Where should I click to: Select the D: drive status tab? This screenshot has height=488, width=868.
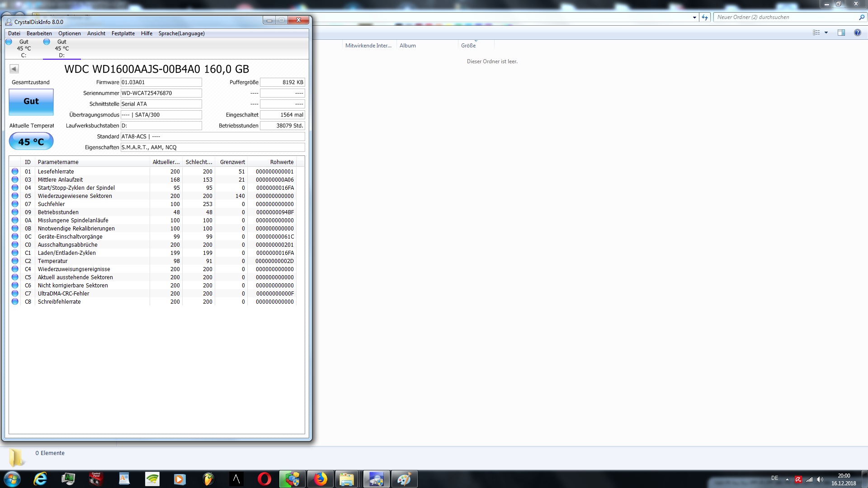click(x=61, y=48)
